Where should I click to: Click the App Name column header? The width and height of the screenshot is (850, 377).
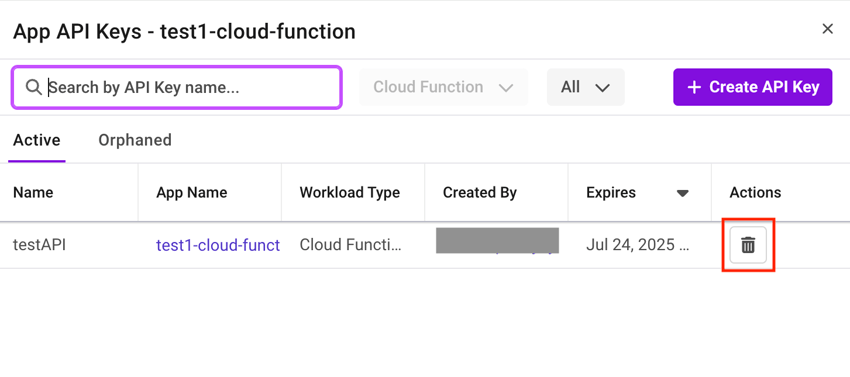point(192,192)
